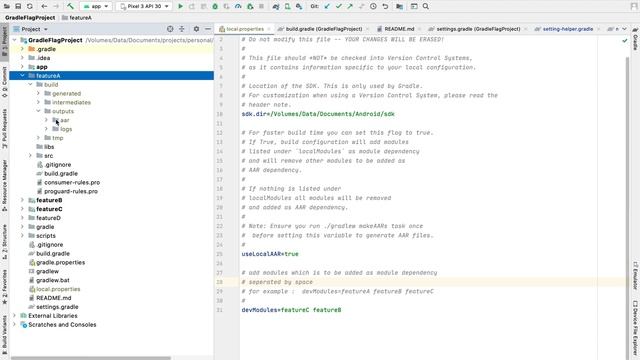Expand the src folder arrow

point(30,156)
